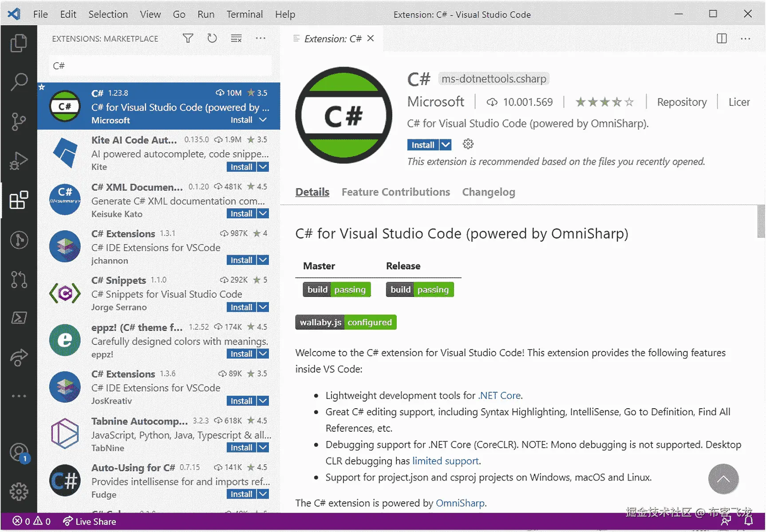Show additional views ellipsis in activity bar
The width and height of the screenshot is (766, 532).
19,396
